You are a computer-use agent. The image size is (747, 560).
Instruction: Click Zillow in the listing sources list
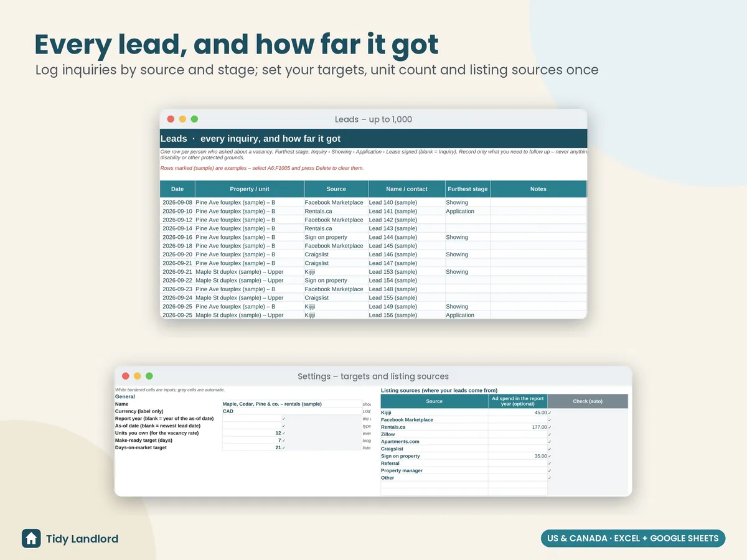tap(435, 434)
